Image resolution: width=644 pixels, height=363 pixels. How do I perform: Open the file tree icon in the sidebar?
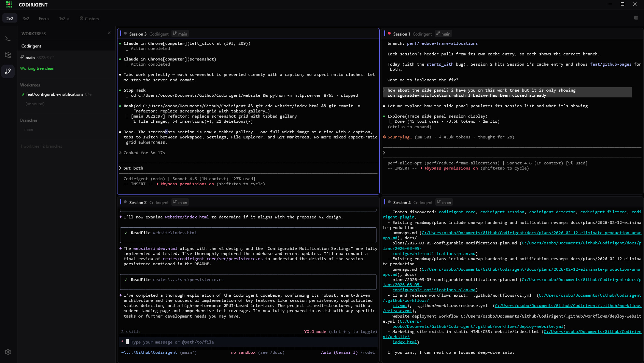pyautogui.click(x=8, y=55)
